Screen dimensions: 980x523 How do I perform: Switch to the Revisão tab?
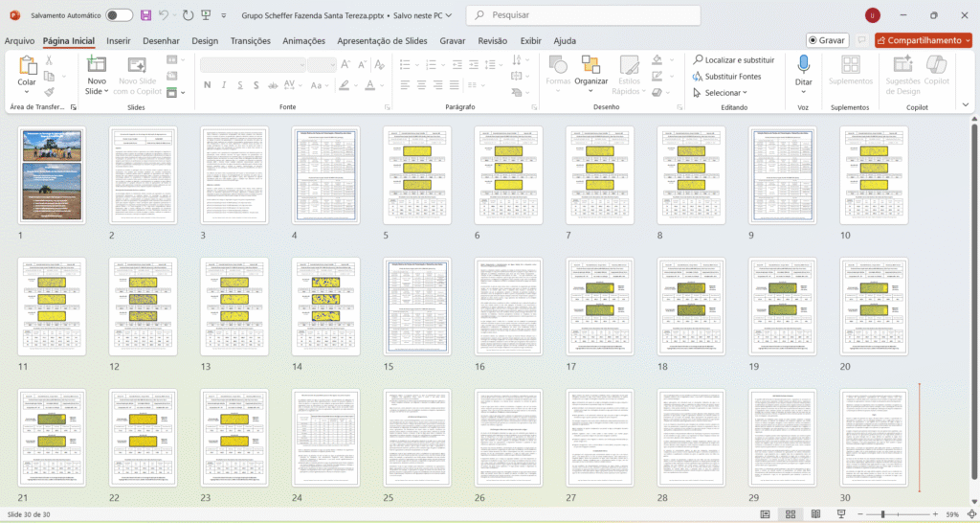point(493,40)
